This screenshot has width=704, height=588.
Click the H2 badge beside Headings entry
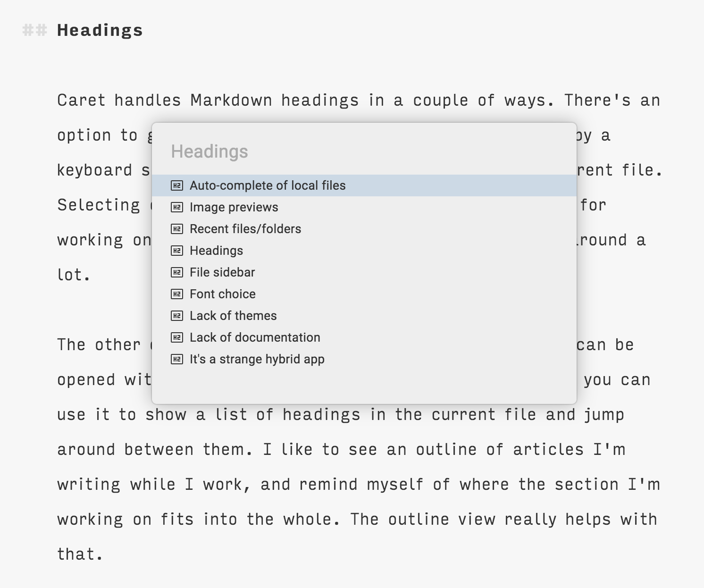pos(176,251)
